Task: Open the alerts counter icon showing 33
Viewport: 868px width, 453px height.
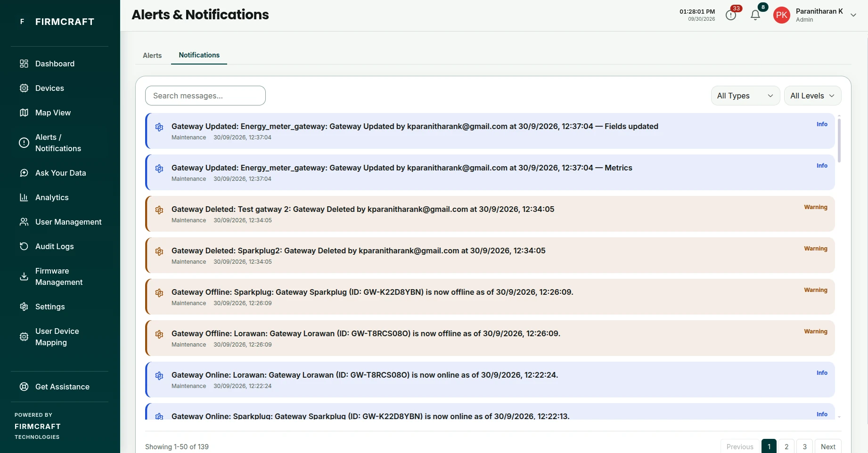Action: [x=731, y=15]
